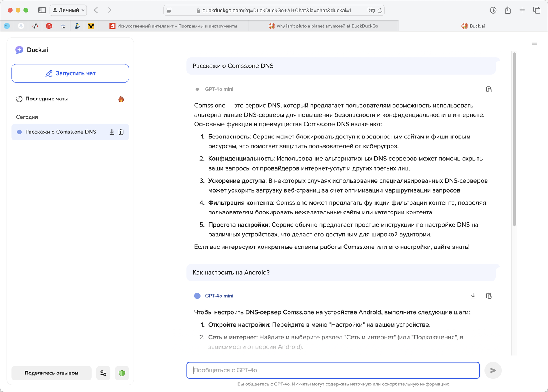Open the page menu in address bar

169,11
